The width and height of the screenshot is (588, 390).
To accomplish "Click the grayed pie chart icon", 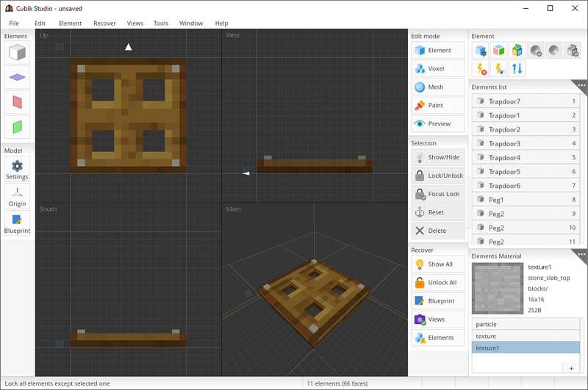I will [554, 50].
